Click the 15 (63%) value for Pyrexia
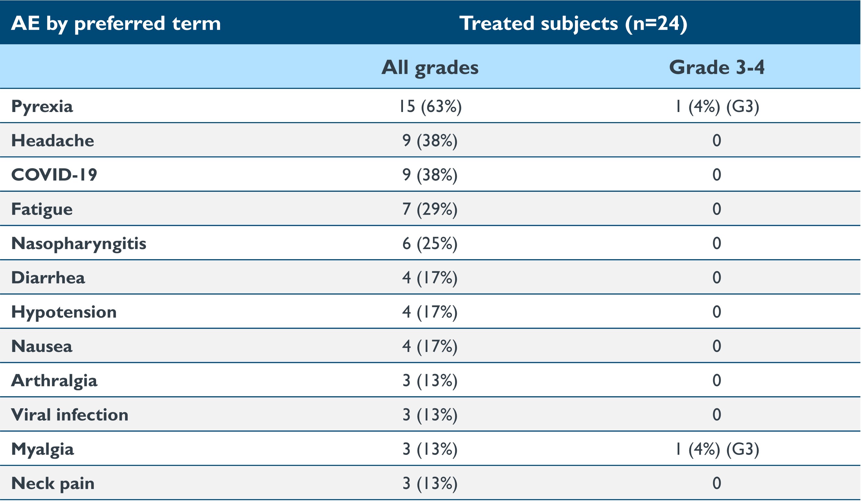 tap(430, 106)
